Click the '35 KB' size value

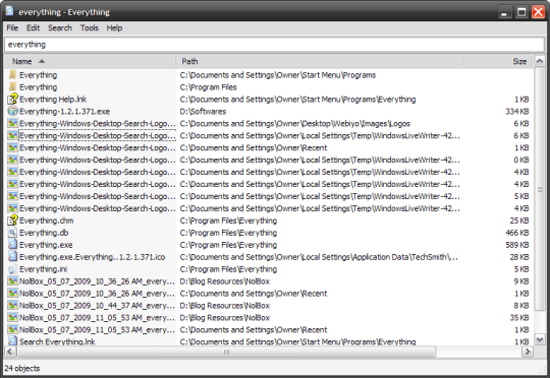point(519,318)
